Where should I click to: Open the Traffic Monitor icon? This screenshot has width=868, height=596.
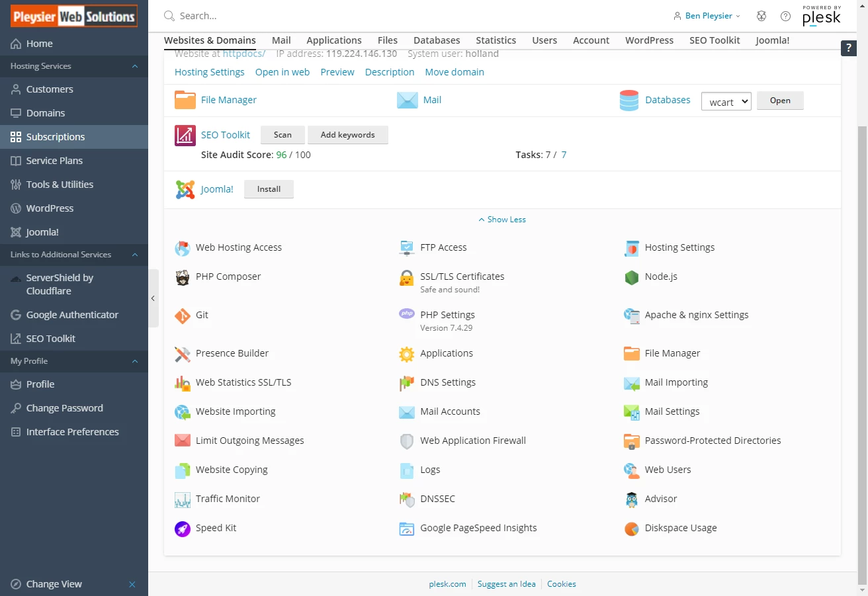coord(183,499)
